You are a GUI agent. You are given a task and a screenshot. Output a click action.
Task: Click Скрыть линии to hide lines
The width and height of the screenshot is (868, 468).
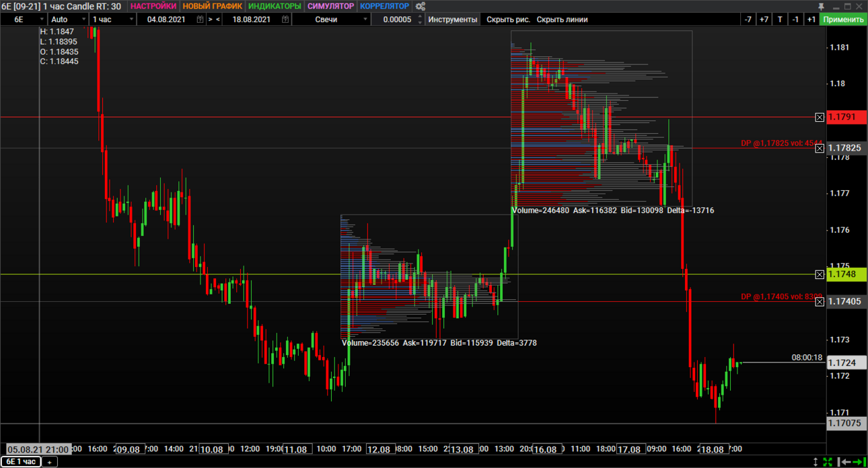point(563,19)
